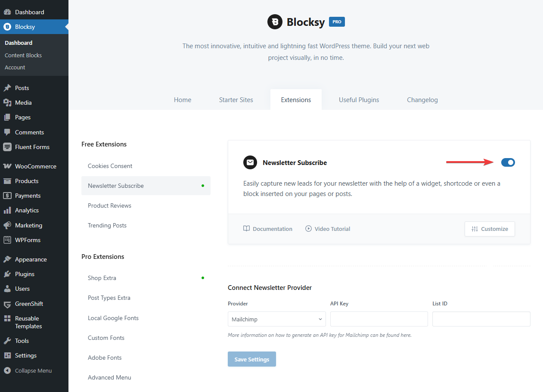Image resolution: width=543 pixels, height=392 pixels.
Task: Click the Pages icon in sidebar
Action: [7, 117]
